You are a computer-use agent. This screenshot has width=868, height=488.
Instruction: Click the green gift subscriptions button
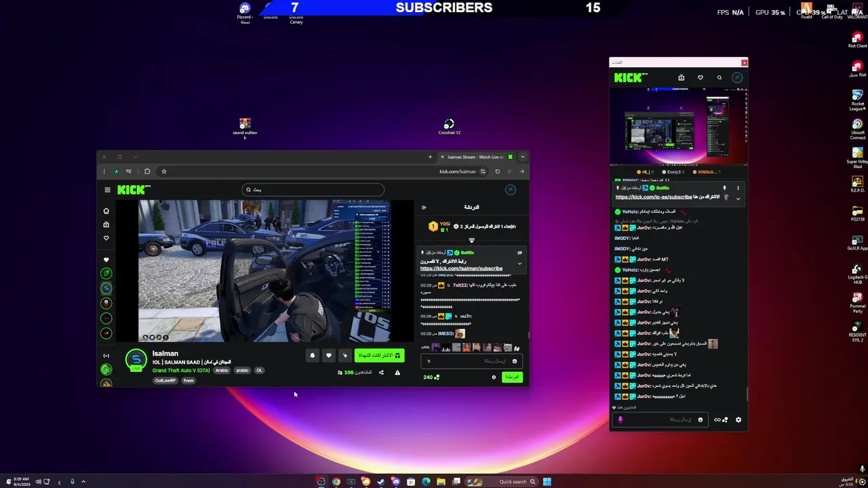click(379, 355)
